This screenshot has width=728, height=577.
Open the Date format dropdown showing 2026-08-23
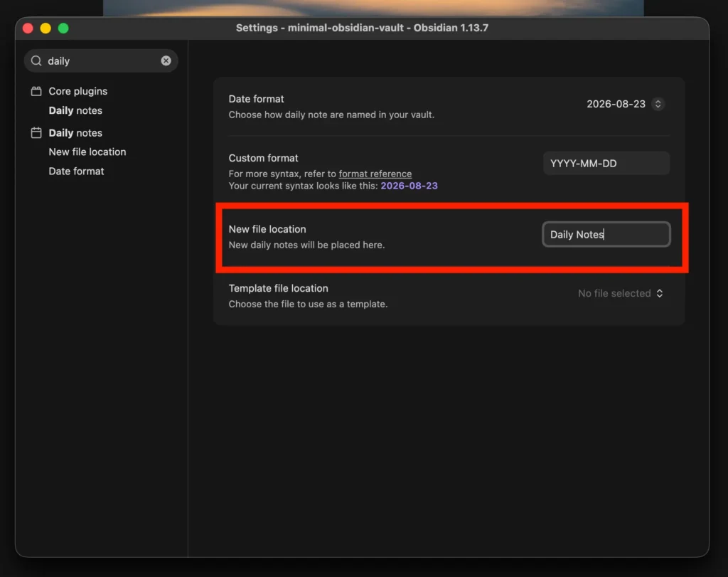point(625,104)
